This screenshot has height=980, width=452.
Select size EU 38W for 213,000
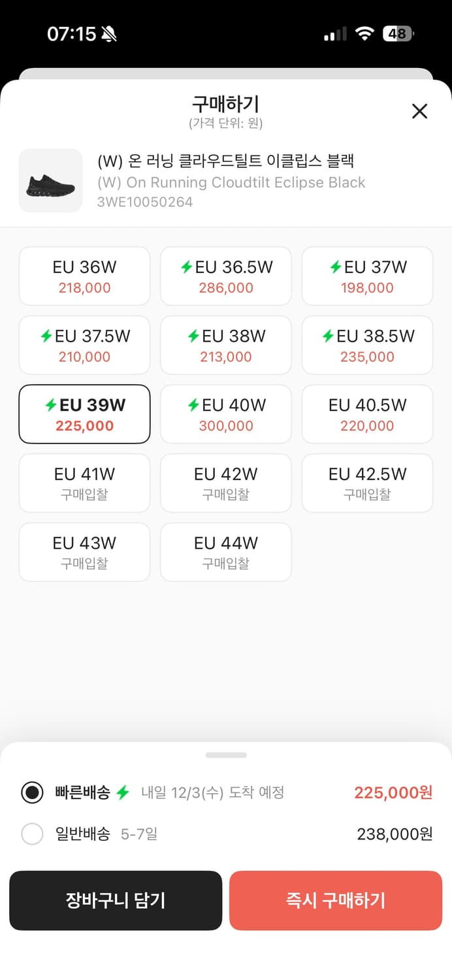(x=226, y=346)
